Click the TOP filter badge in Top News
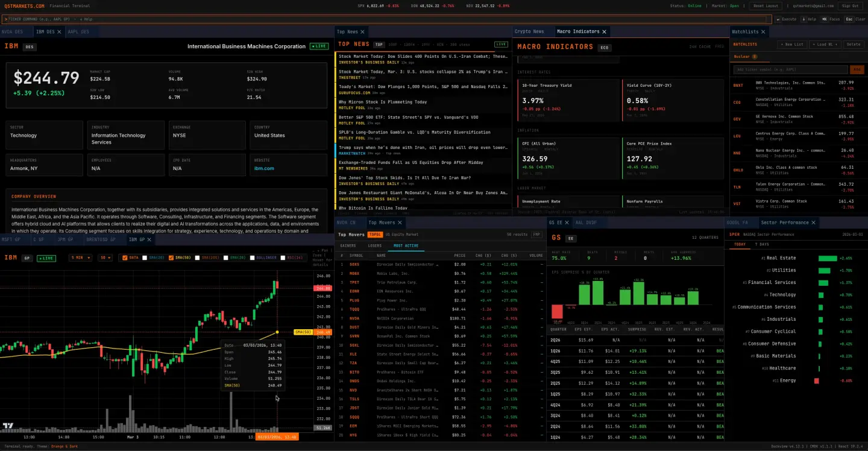The height and width of the screenshot is (451, 868). click(379, 45)
